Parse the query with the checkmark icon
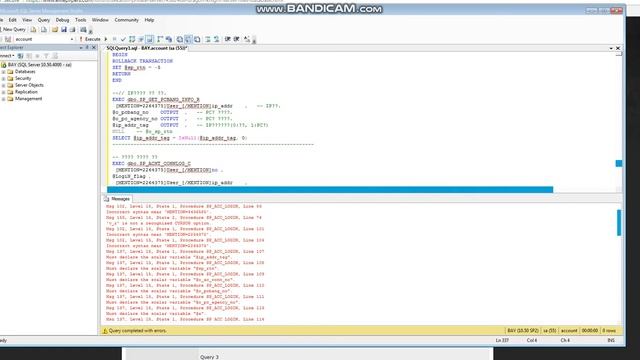Viewport: 640px width, 360px height. click(x=123, y=39)
